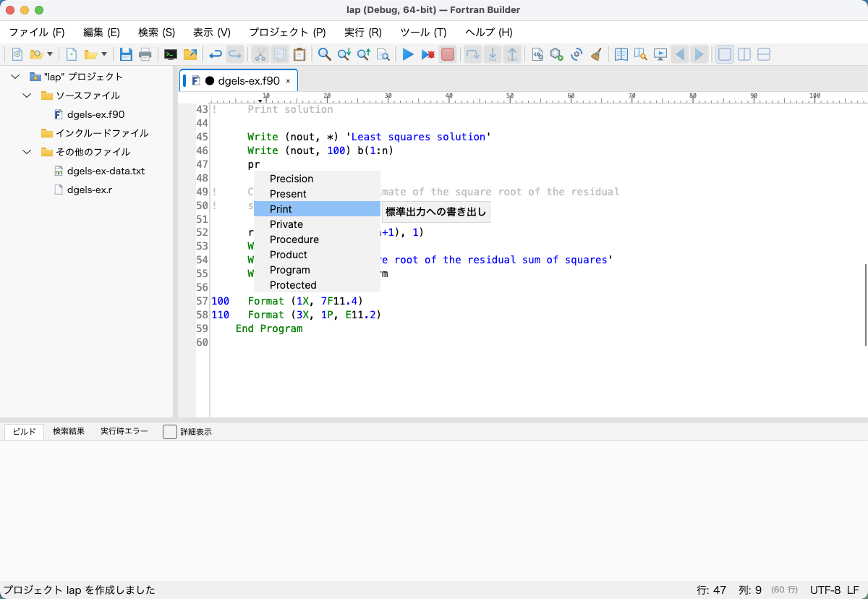Image resolution: width=868 pixels, height=599 pixels.
Task: Select dgels-ex-data.txt in project tree
Action: (99, 171)
